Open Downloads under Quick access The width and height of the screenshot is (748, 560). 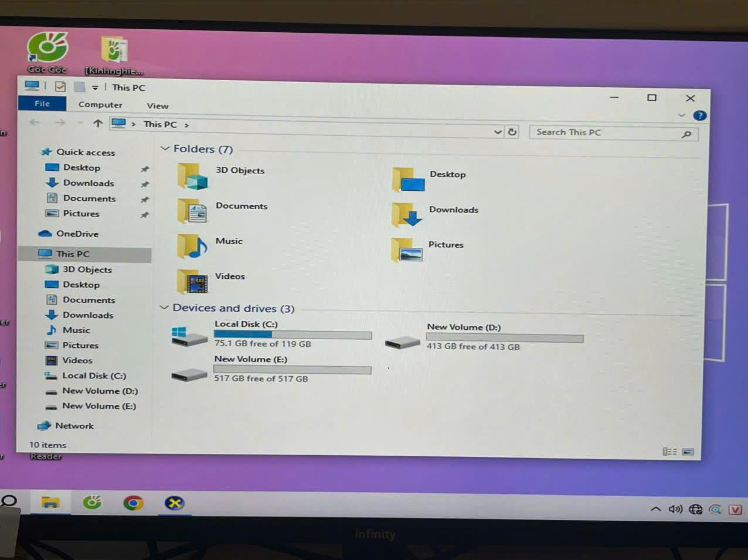coord(89,183)
